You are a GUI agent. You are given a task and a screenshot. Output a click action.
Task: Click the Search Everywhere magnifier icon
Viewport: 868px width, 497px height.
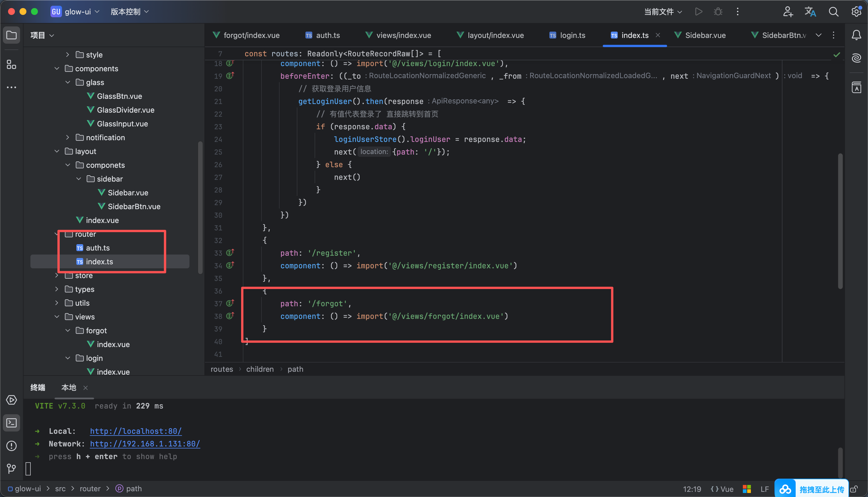coord(833,11)
